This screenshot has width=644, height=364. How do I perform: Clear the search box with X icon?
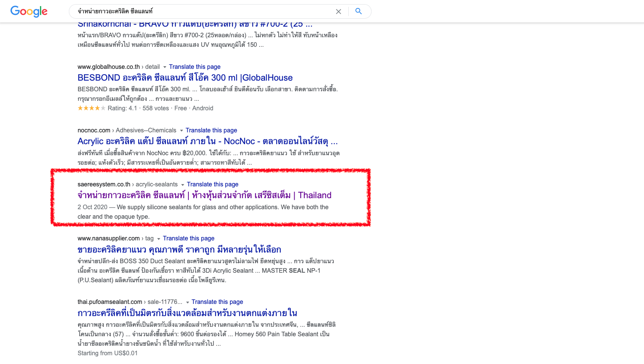(x=338, y=11)
